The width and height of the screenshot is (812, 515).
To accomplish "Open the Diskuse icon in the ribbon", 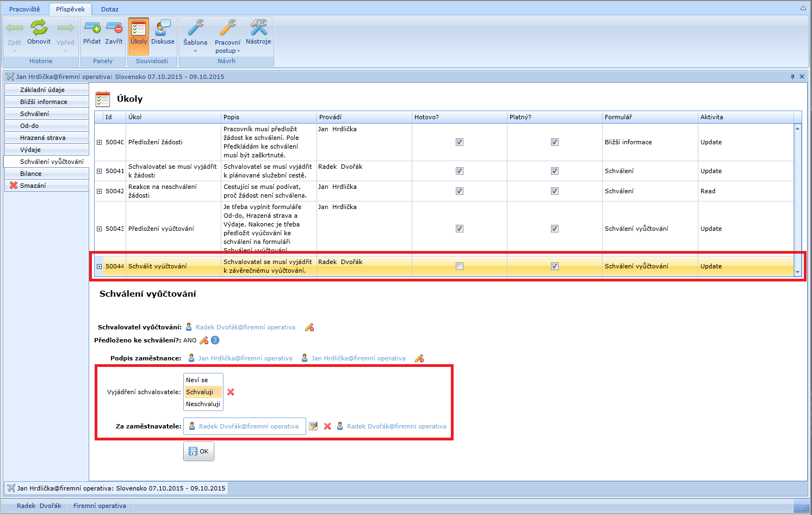I will [x=163, y=28].
